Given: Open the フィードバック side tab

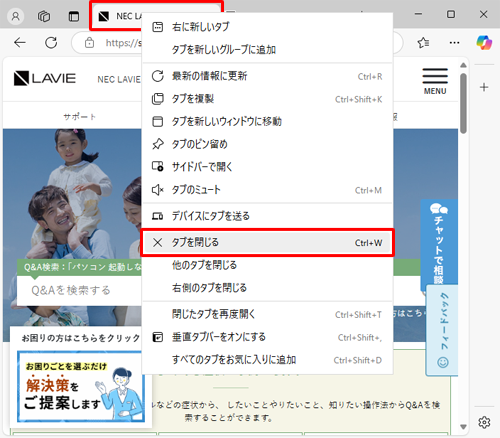Looking at the screenshot, I should click(x=443, y=330).
